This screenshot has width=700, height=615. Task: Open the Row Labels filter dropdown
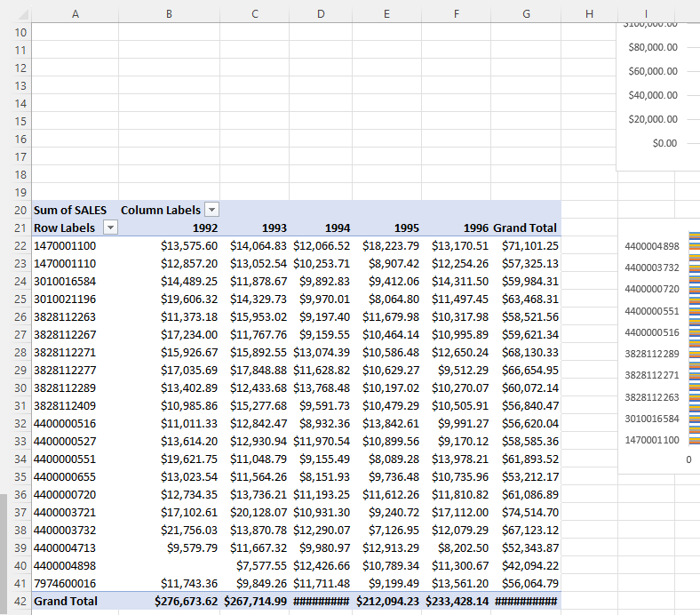(110, 228)
